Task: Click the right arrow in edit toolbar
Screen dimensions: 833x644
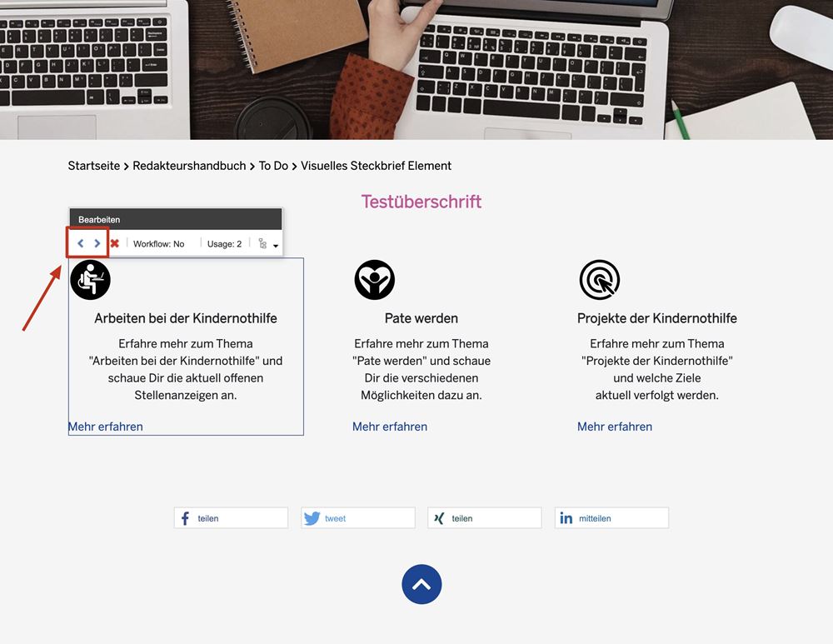Action: pyautogui.click(x=97, y=243)
